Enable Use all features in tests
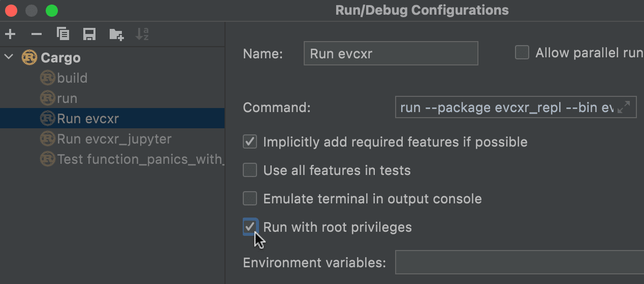The image size is (644, 284). click(x=250, y=170)
